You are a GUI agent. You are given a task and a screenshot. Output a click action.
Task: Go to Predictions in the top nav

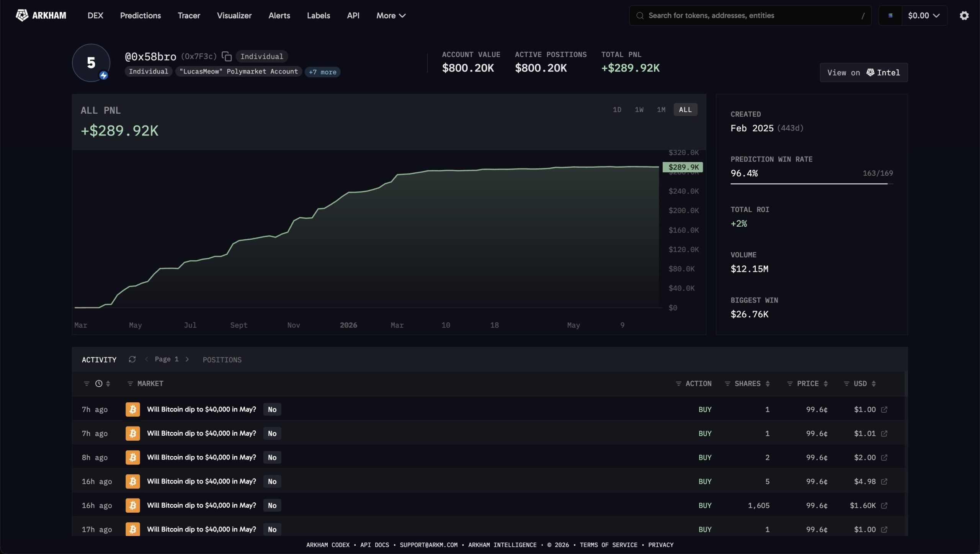point(140,16)
